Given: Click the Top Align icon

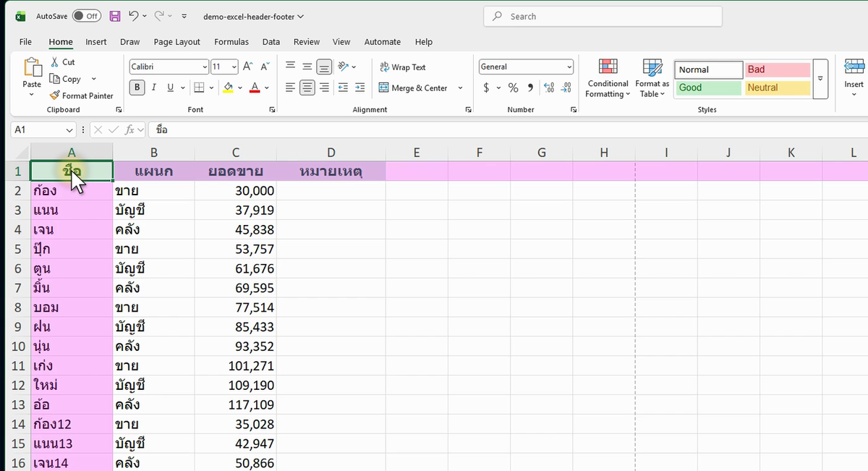Looking at the screenshot, I should 290,67.
